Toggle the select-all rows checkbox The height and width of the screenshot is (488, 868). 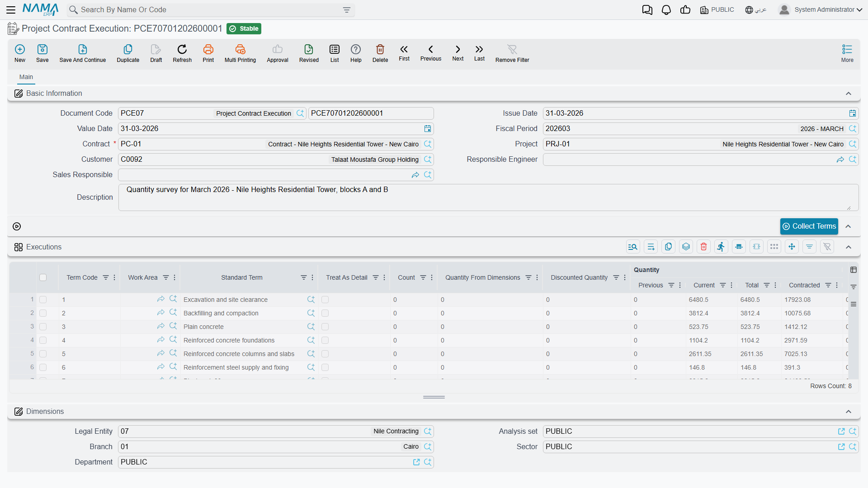point(43,277)
